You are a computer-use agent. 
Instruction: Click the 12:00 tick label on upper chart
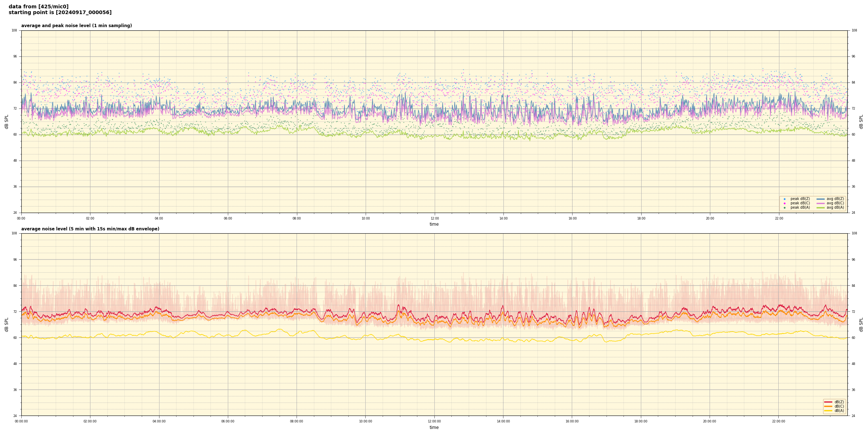coord(434,218)
